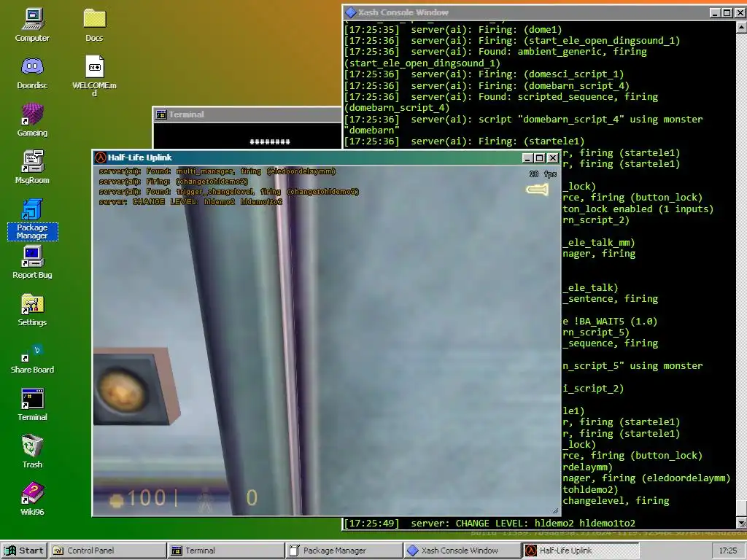Click console line 'e !BA_WAIT5 (1.0)'
This screenshot has height=560, width=747.
click(610, 322)
